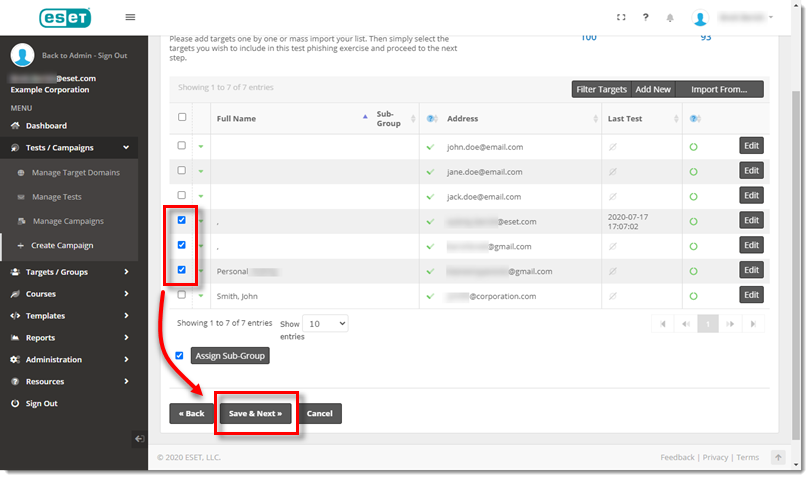810x479 pixels.
Task: Click the next page pagination arrow
Action: (730, 324)
